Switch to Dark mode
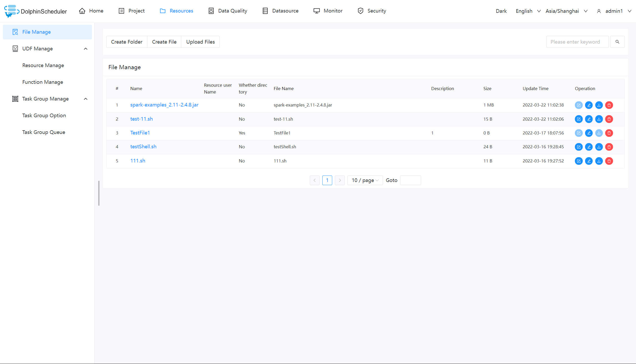The width and height of the screenshot is (636, 364). pos(501,11)
